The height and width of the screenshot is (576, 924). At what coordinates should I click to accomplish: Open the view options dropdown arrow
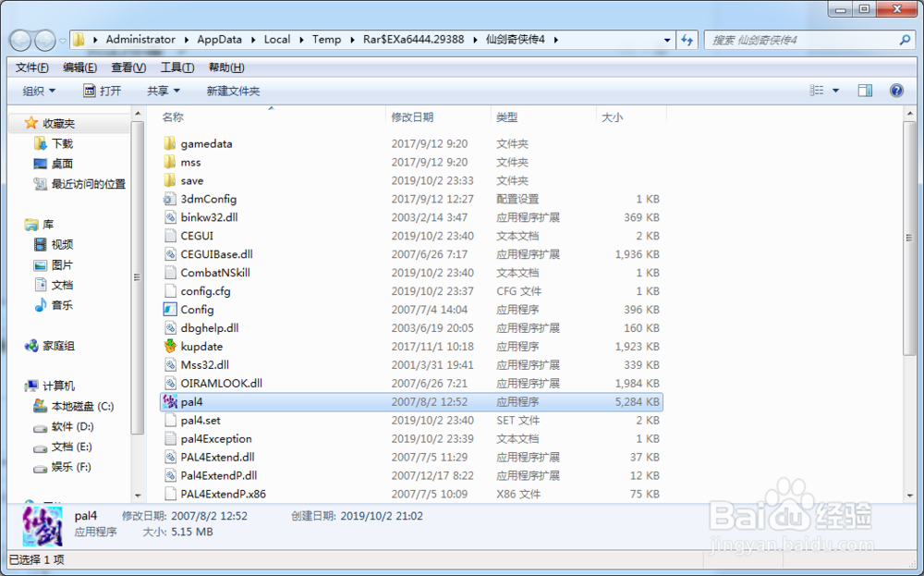pyautogui.click(x=835, y=91)
